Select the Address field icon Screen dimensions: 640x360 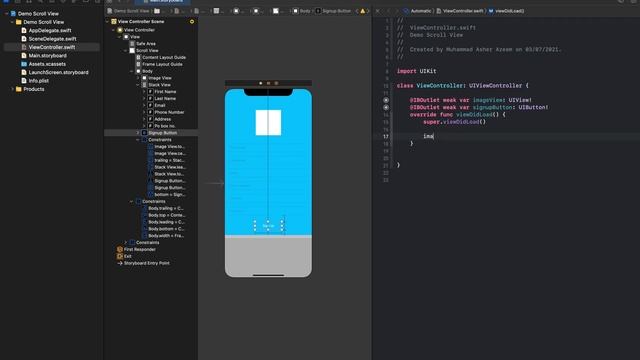click(x=150, y=119)
